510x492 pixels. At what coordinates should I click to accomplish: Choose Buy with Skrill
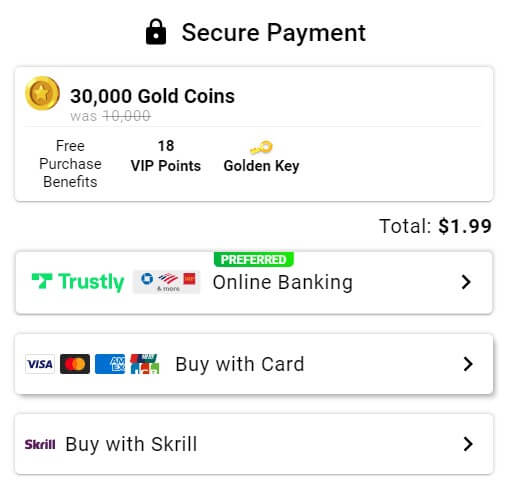(x=254, y=444)
